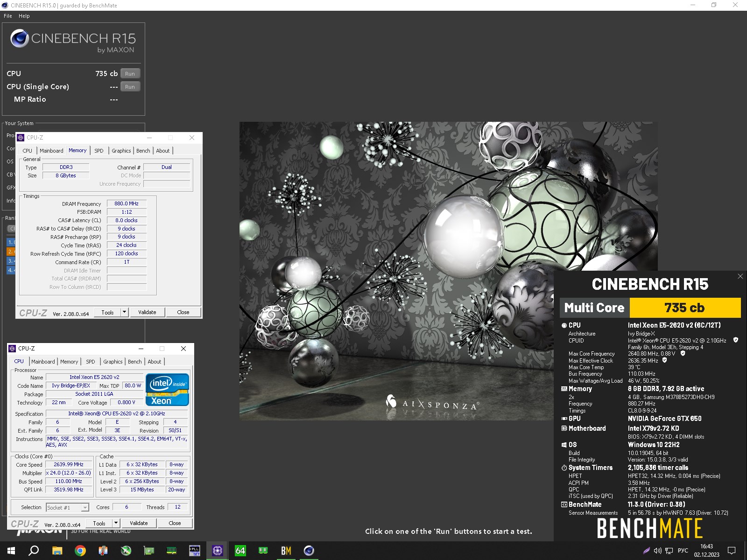Open Tools dropdown arrow in lower CPU-Z window
This screenshot has width=747, height=560.
[116, 523]
